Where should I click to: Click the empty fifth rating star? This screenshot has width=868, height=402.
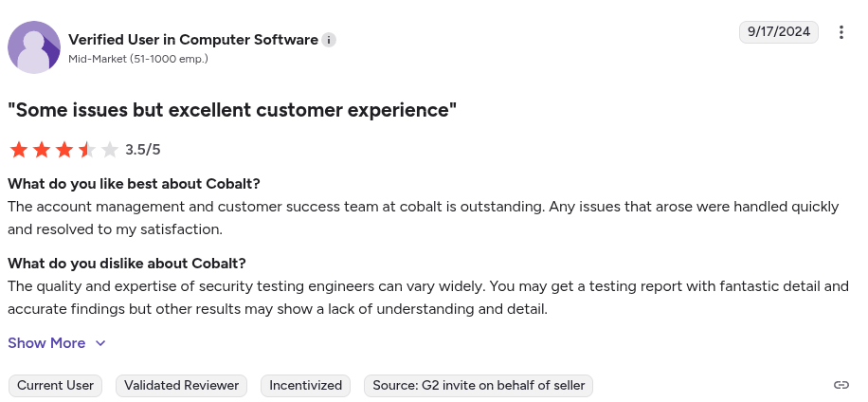110,150
